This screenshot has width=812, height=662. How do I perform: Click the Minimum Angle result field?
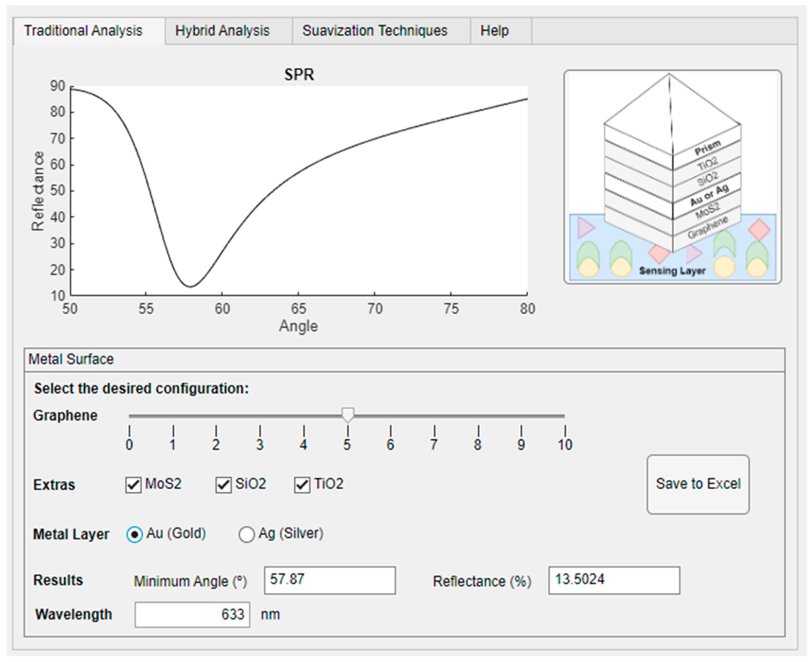330,580
